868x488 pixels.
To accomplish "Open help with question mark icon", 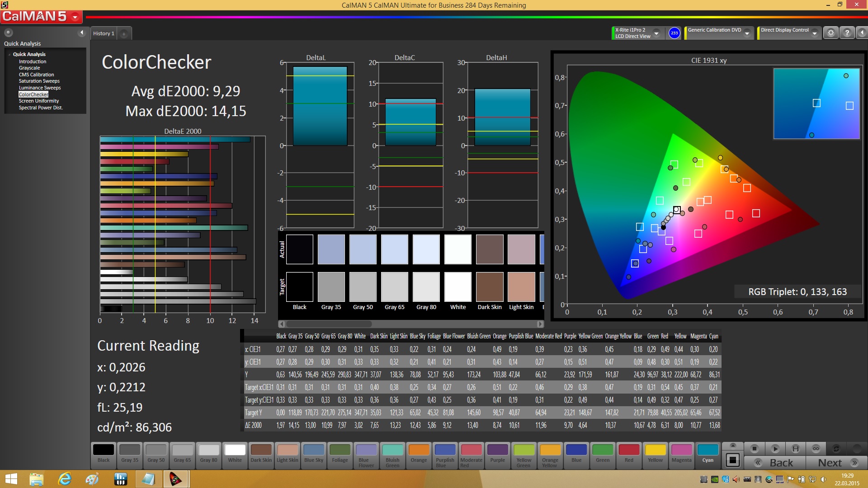I will (x=847, y=33).
